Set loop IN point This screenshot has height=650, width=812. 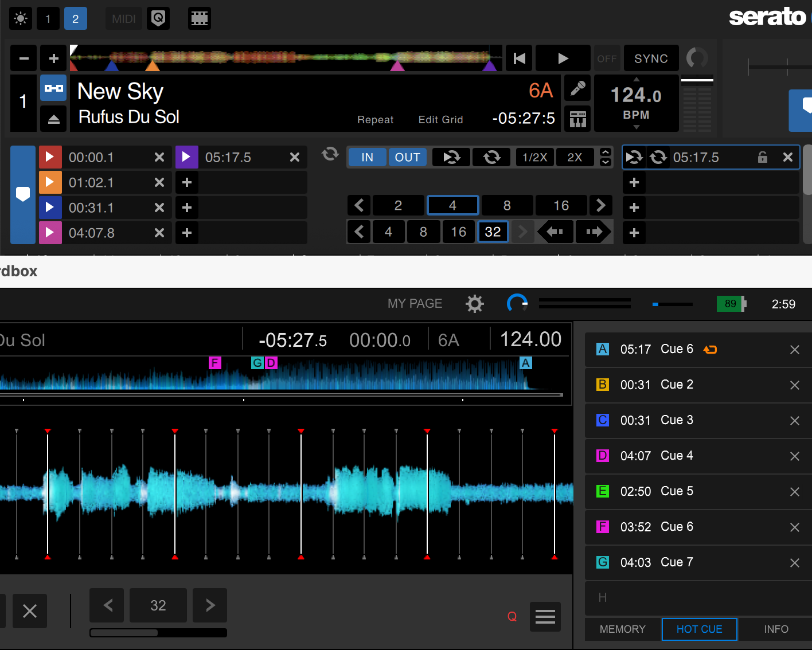(367, 157)
